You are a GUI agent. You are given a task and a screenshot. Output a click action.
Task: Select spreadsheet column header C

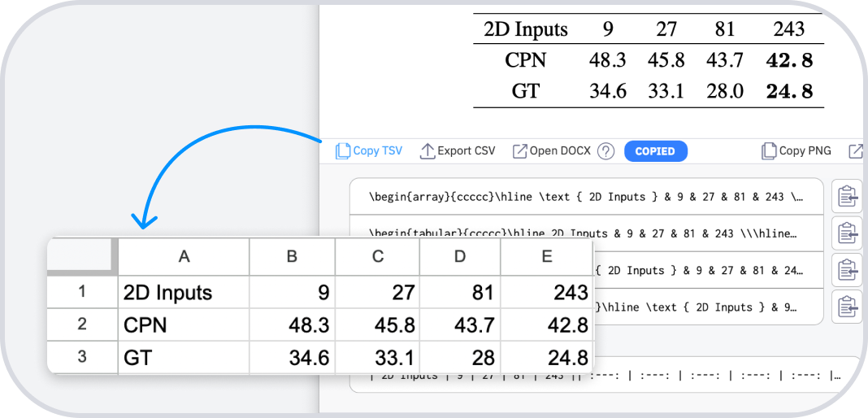pyautogui.click(x=378, y=256)
